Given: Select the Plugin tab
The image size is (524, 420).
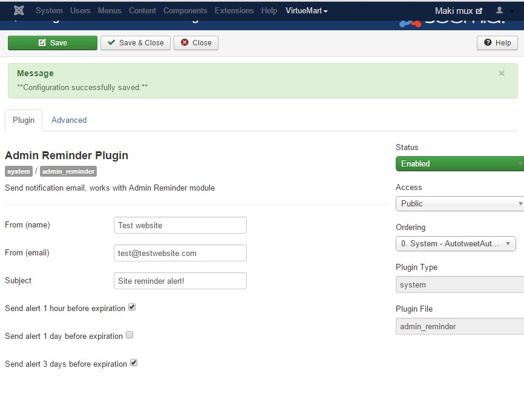Looking at the screenshot, I should [x=24, y=120].
